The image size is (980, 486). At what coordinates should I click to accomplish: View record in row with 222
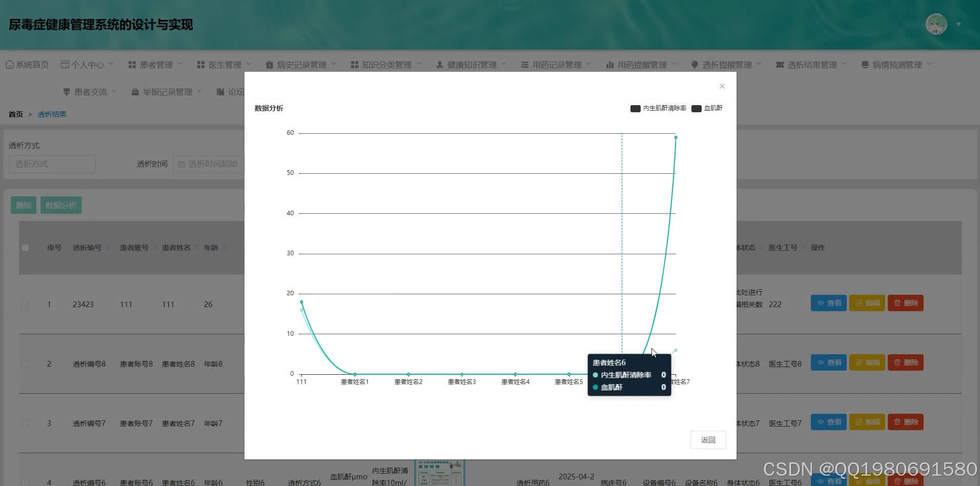[829, 303]
